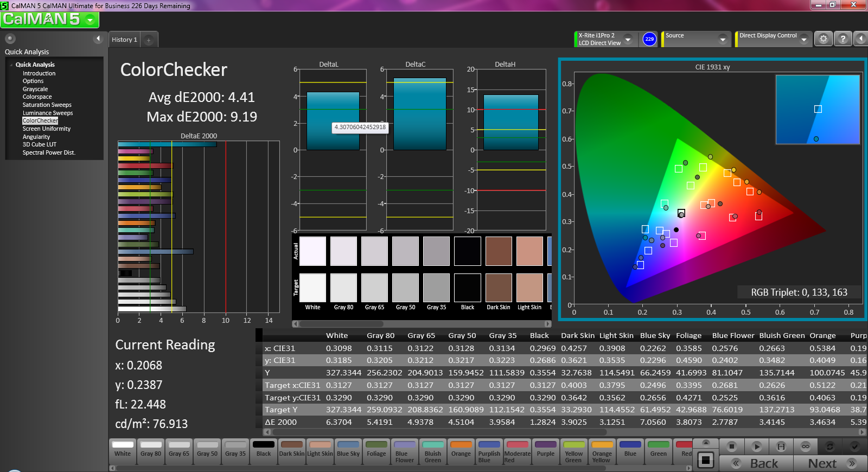Select the Blue Flower patch button
This screenshot has height=472, width=868.
(405, 451)
